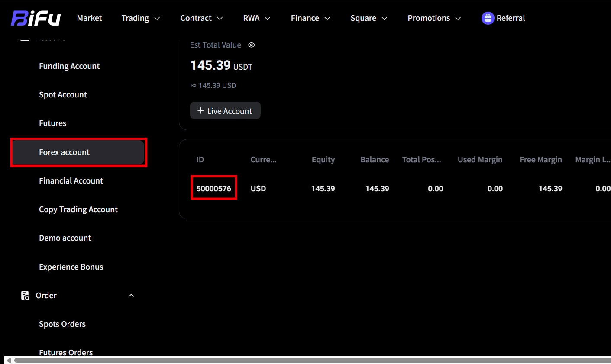Expand the Trading dropdown menu
Screen dimensions: 611x364
tap(140, 18)
